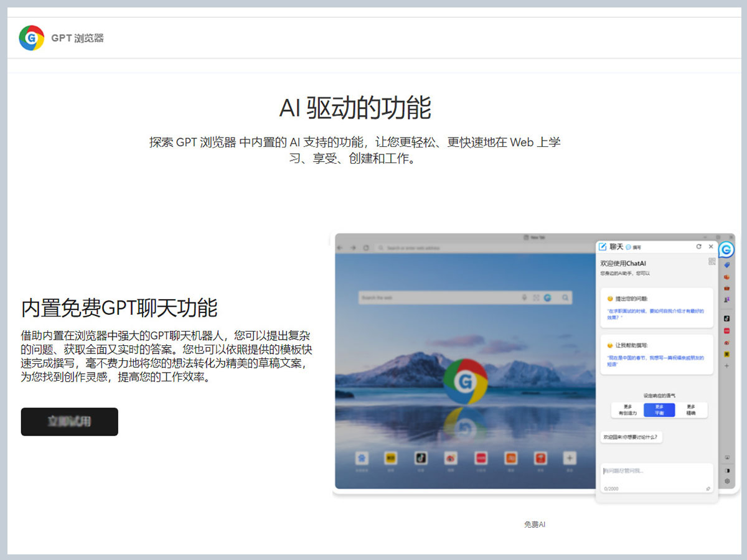Click the blue tag icon in the sidebar

727,265
